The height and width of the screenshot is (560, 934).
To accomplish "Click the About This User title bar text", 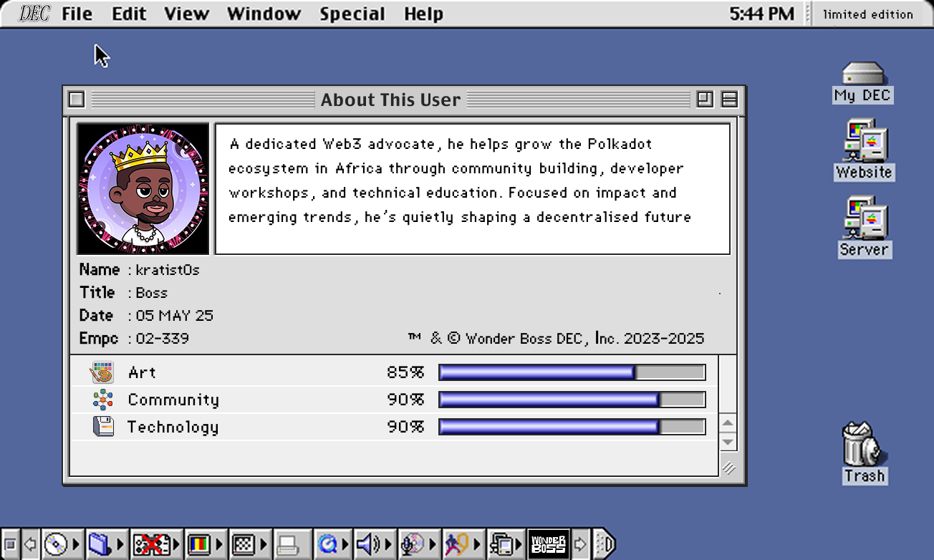I will [x=390, y=100].
